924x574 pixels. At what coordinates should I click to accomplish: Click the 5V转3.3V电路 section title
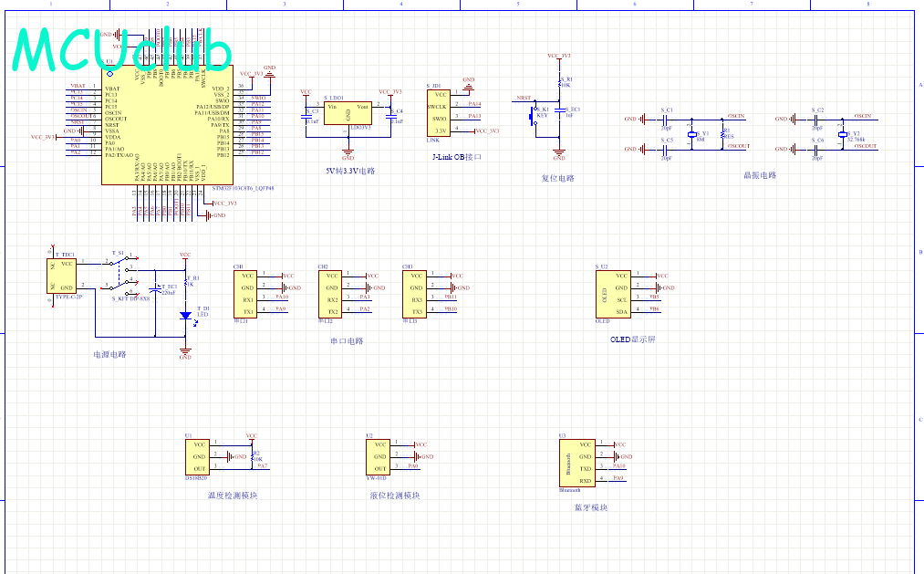[350, 171]
